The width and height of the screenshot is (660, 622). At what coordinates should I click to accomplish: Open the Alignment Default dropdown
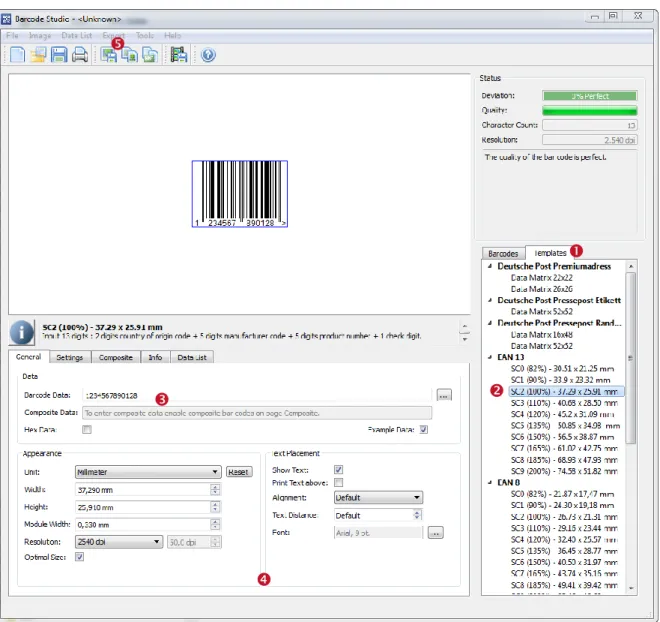click(x=378, y=497)
